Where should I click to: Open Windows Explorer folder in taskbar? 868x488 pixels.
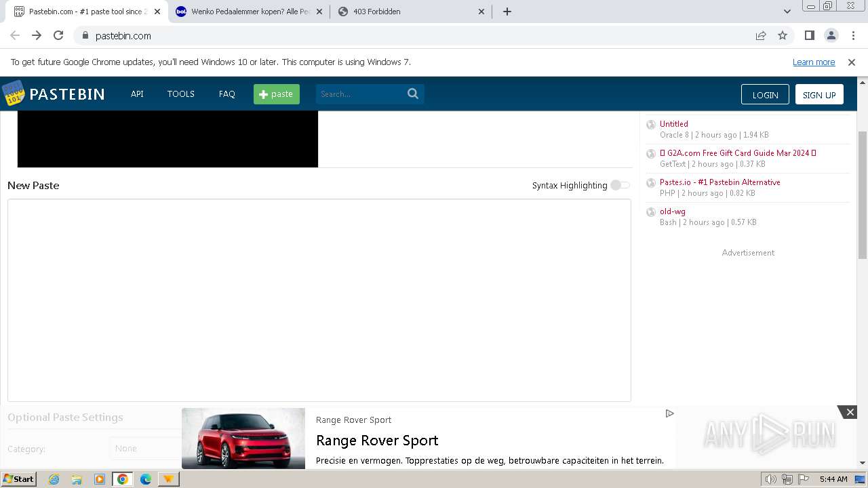pyautogui.click(x=77, y=479)
